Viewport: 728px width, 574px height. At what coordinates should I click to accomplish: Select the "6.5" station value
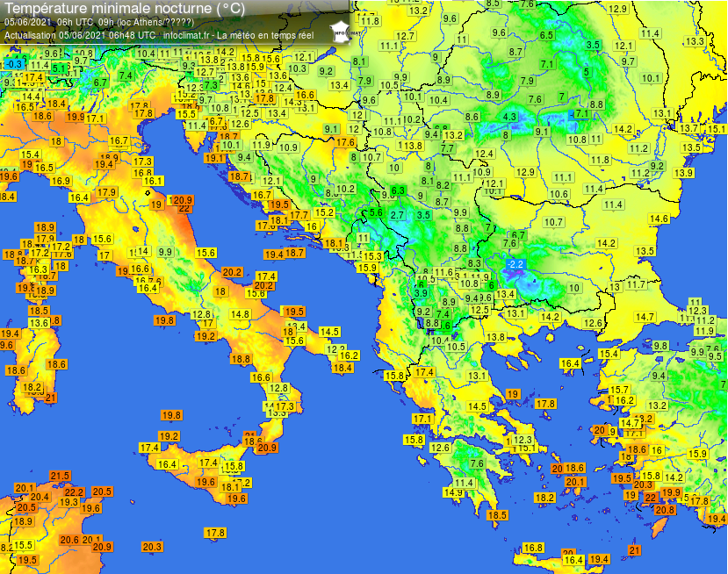(546, 35)
